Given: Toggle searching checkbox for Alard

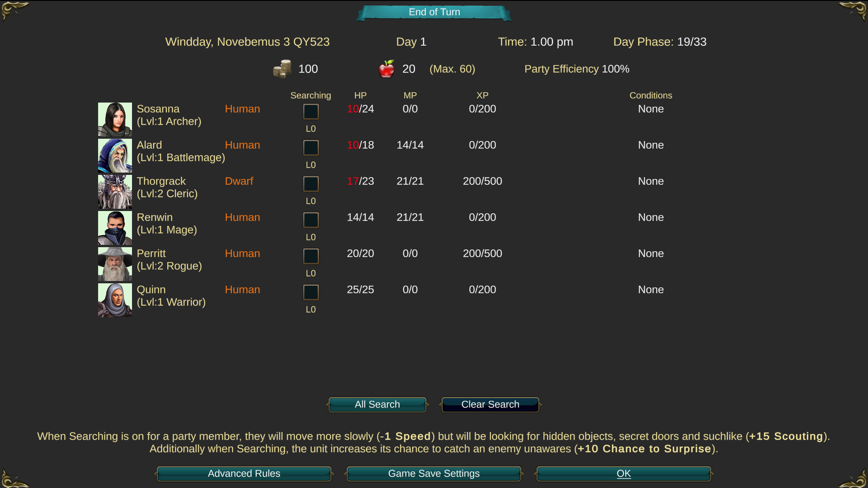Looking at the screenshot, I should (x=310, y=147).
